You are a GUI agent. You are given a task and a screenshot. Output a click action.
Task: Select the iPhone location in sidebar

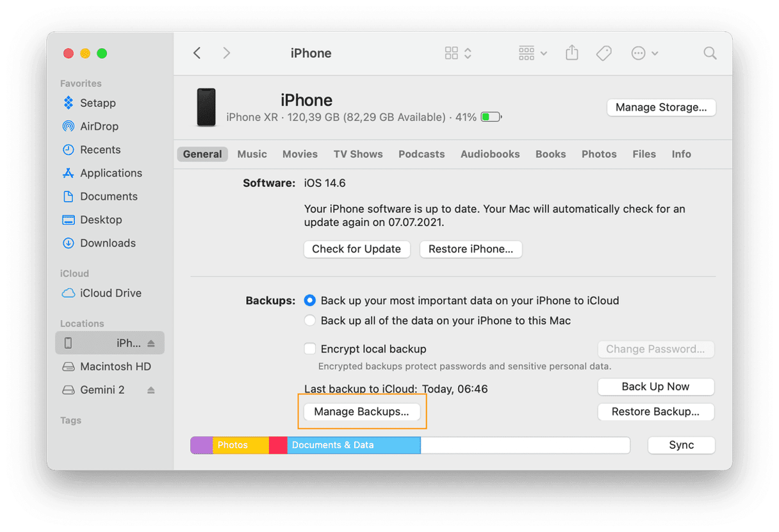110,343
